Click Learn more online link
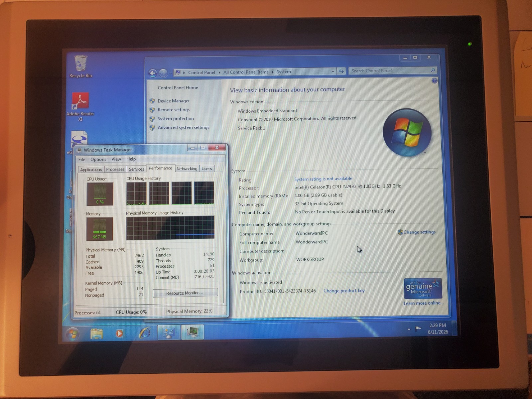 pyautogui.click(x=423, y=303)
